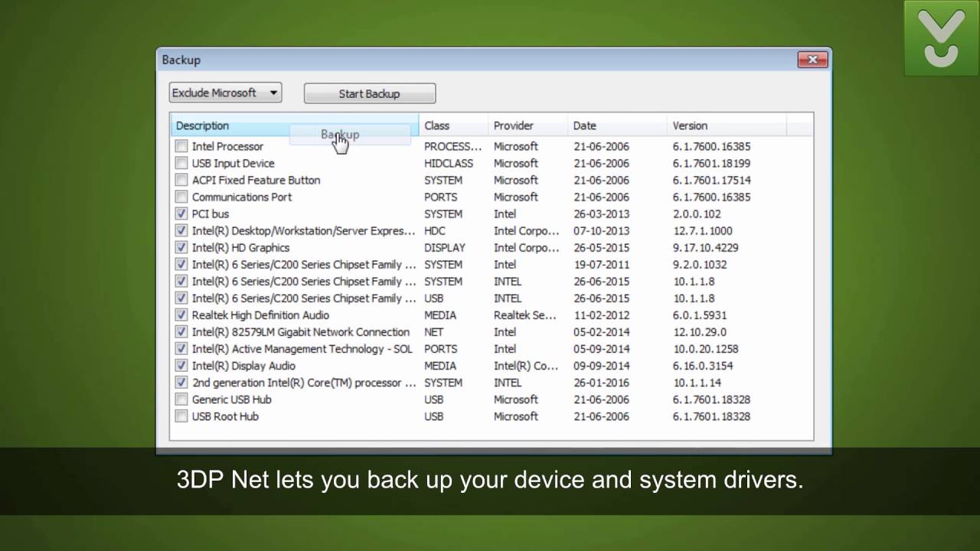This screenshot has height=551, width=980.
Task: Check the Generic USB Hub checkbox
Action: [181, 399]
